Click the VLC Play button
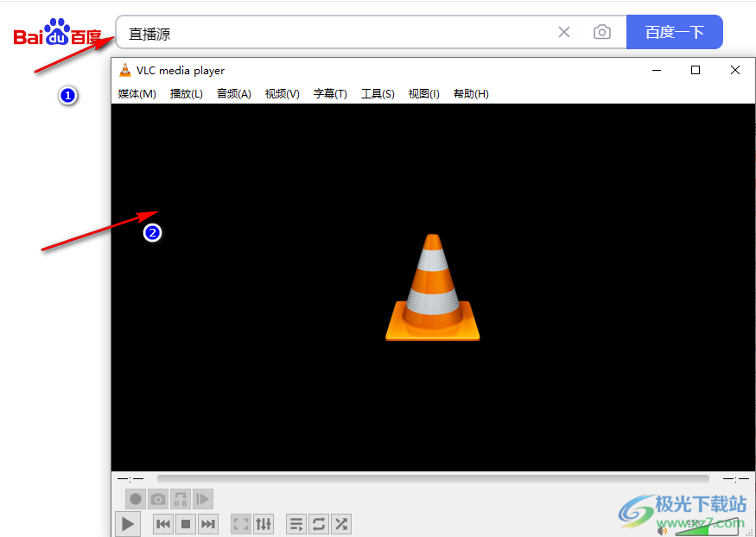 (x=128, y=524)
